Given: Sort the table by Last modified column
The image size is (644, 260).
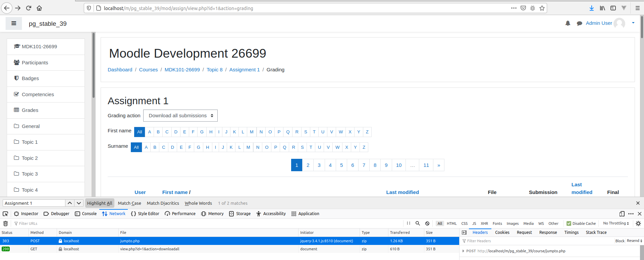Looking at the screenshot, I should (402, 192).
